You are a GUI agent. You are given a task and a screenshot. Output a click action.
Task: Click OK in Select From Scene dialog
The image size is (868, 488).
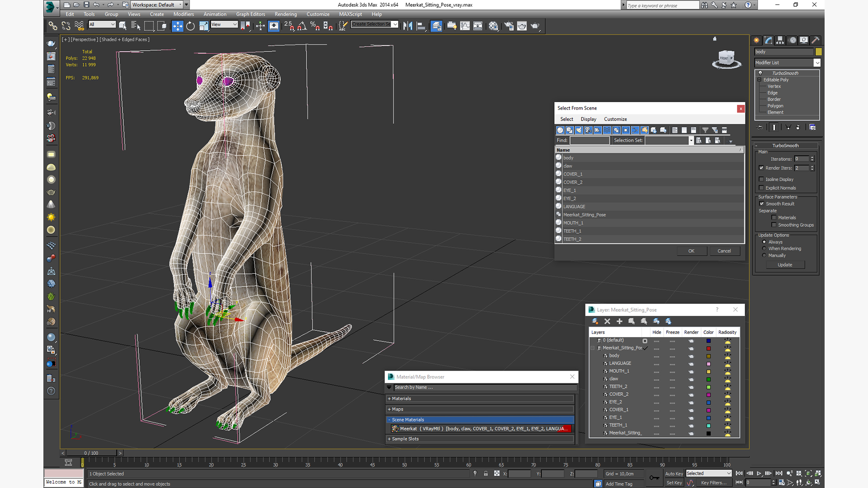point(691,251)
